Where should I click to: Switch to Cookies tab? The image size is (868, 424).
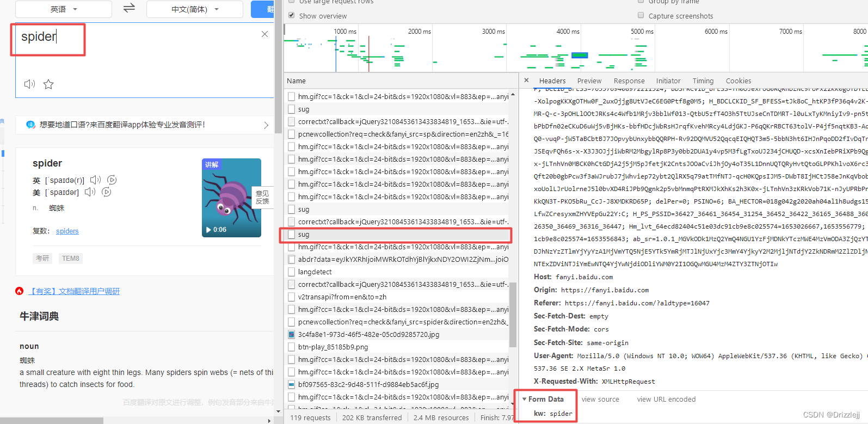738,81
